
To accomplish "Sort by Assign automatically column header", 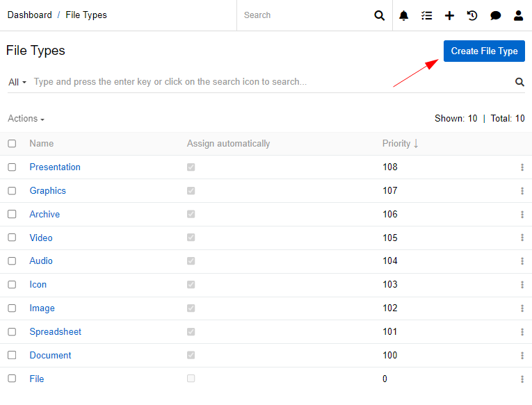I will 228,144.
